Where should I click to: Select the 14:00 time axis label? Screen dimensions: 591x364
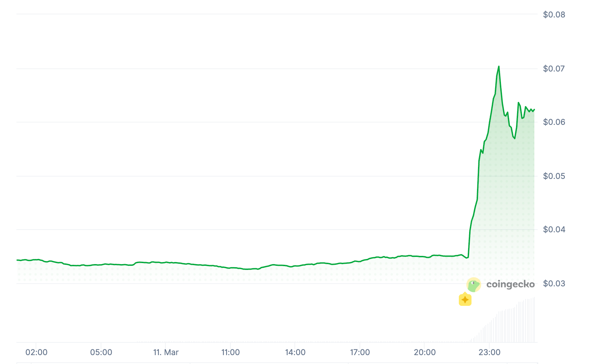pyautogui.click(x=295, y=352)
